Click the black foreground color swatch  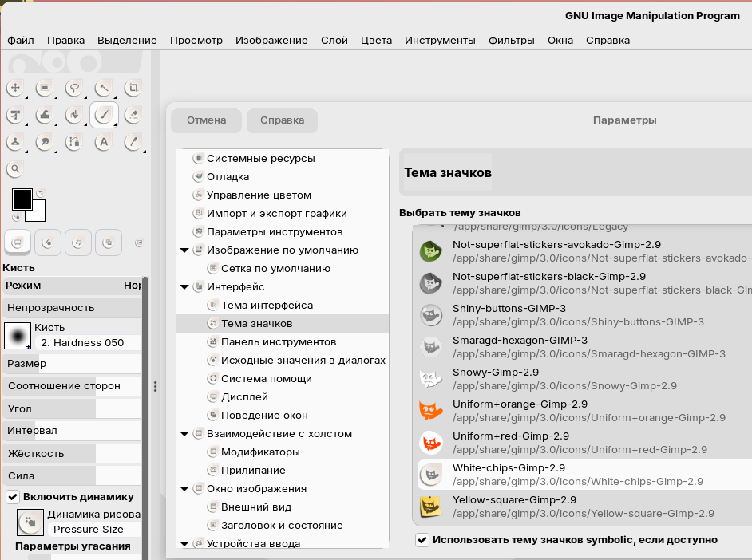click(21, 198)
